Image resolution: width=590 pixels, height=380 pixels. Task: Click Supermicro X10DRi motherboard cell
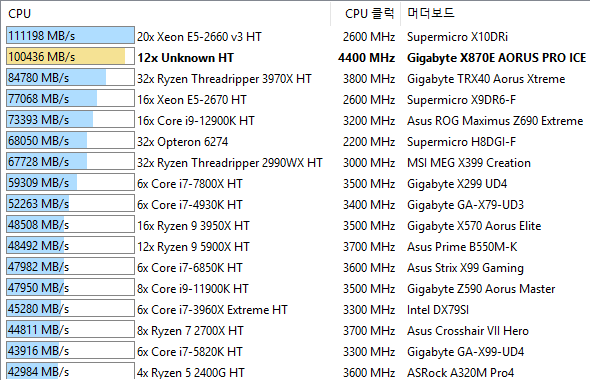coord(457,37)
